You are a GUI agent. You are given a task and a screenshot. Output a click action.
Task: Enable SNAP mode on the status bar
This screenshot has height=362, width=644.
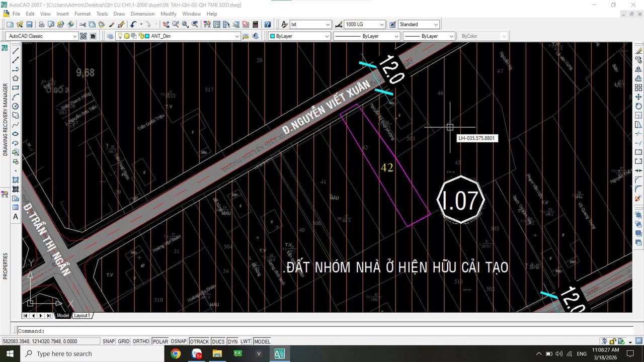click(x=108, y=341)
